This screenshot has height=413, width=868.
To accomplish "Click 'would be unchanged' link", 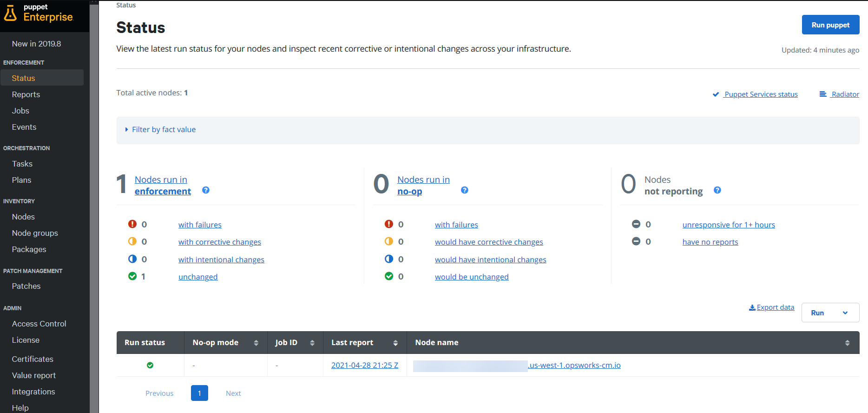I will [x=472, y=277].
